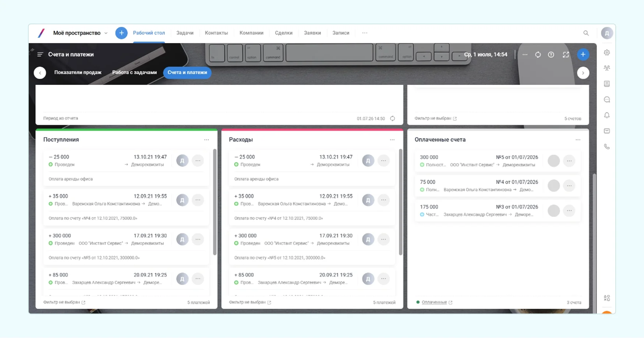This screenshot has height=338, width=644.
Task: Open the Записи tab
Action: point(341,33)
